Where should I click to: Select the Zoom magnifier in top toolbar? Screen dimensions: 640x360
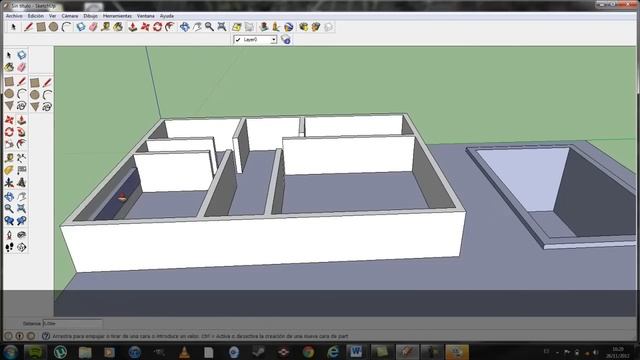click(x=209, y=27)
